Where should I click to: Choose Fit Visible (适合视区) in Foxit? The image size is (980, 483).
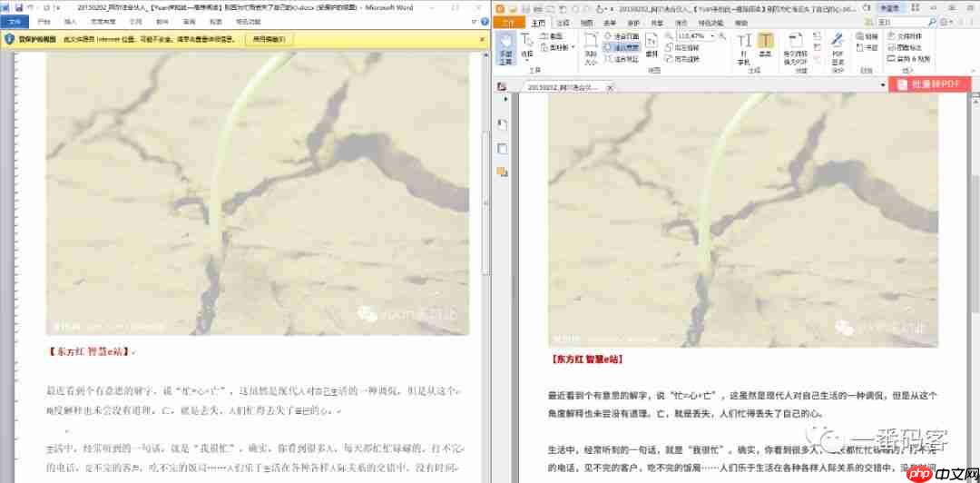(622, 59)
